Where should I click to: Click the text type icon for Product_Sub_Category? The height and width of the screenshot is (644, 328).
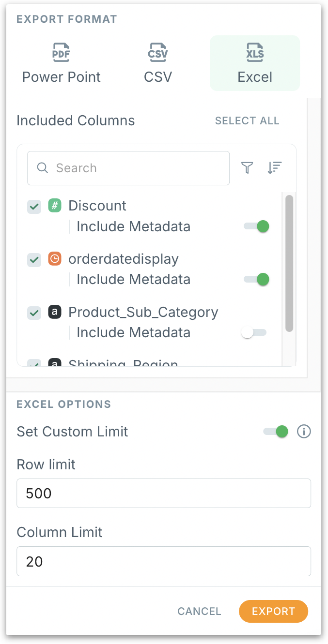tap(55, 312)
